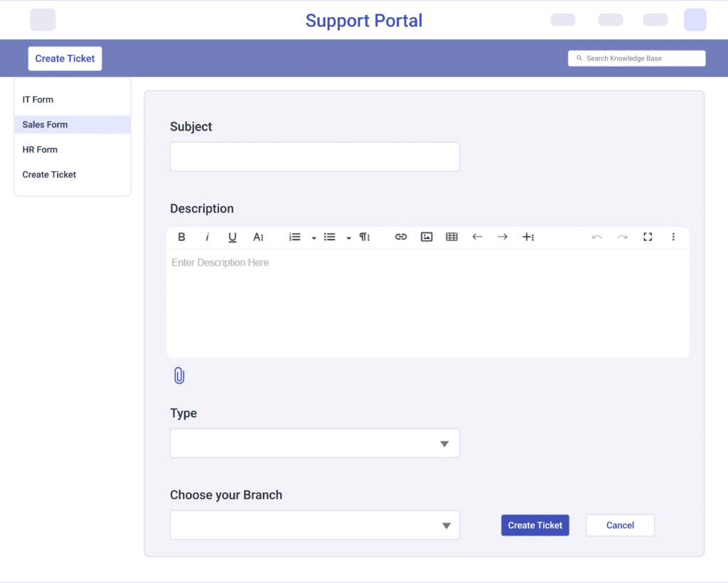Cancel the ticket form
This screenshot has height=583, width=728.
[619, 525]
